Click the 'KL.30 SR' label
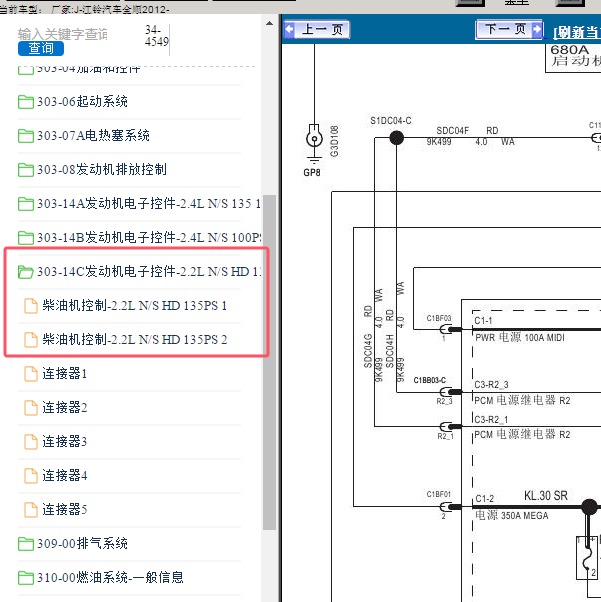 (546, 496)
